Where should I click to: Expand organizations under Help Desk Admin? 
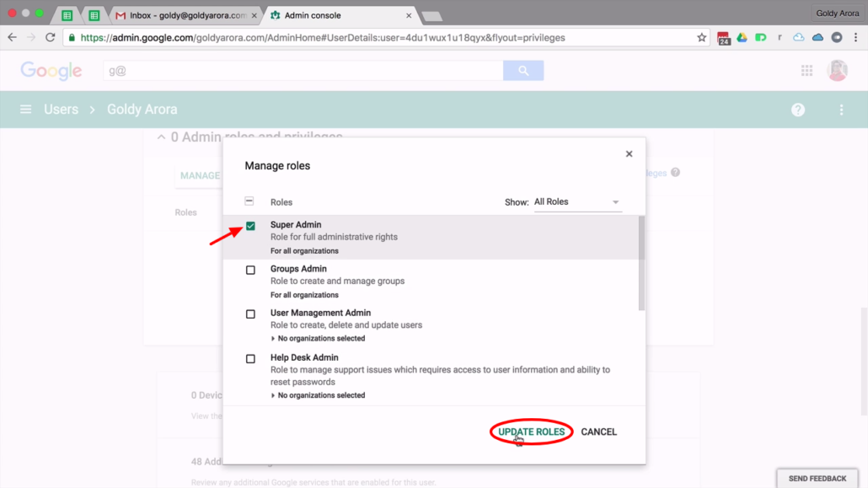pos(273,395)
